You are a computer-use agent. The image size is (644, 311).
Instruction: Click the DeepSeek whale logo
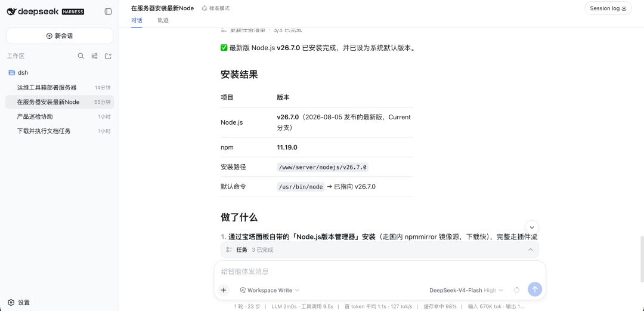11,11
